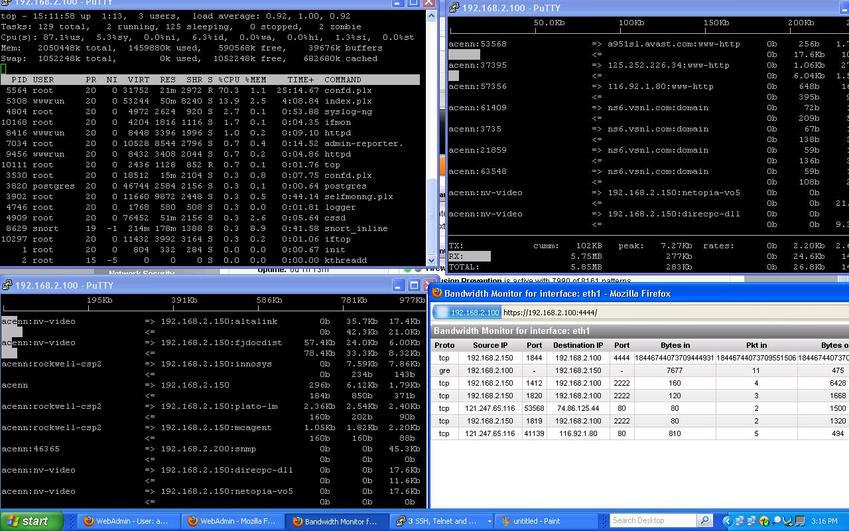This screenshot has height=531, width=849.
Task: Click the Firefox icon in Bandwidth Monitor title bar
Action: click(x=437, y=293)
